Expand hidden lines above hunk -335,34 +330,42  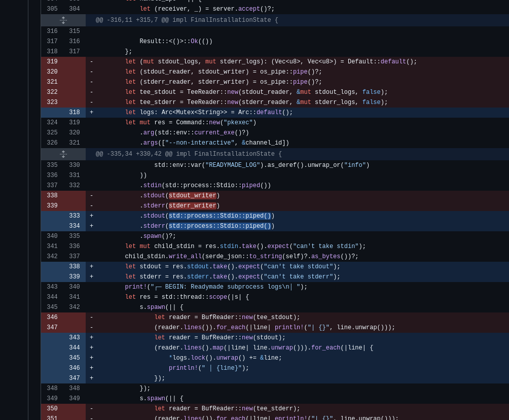[63, 154]
